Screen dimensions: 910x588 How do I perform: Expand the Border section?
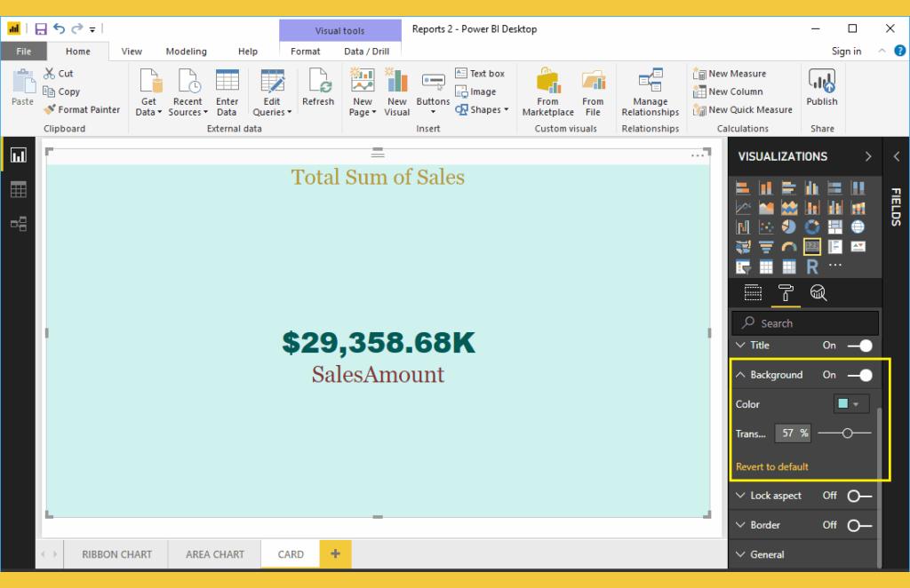click(740, 525)
